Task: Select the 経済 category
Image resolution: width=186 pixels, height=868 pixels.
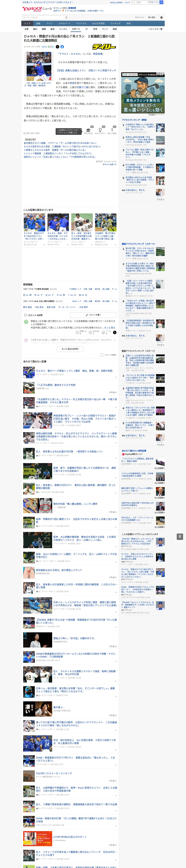Action: (52, 29)
